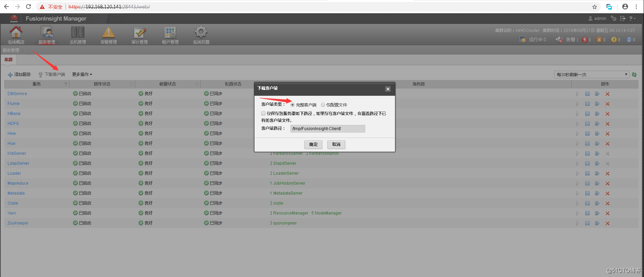Open 主机管理 host management icon
Viewport: 644px width, 277px height.
click(x=78, y=32)
